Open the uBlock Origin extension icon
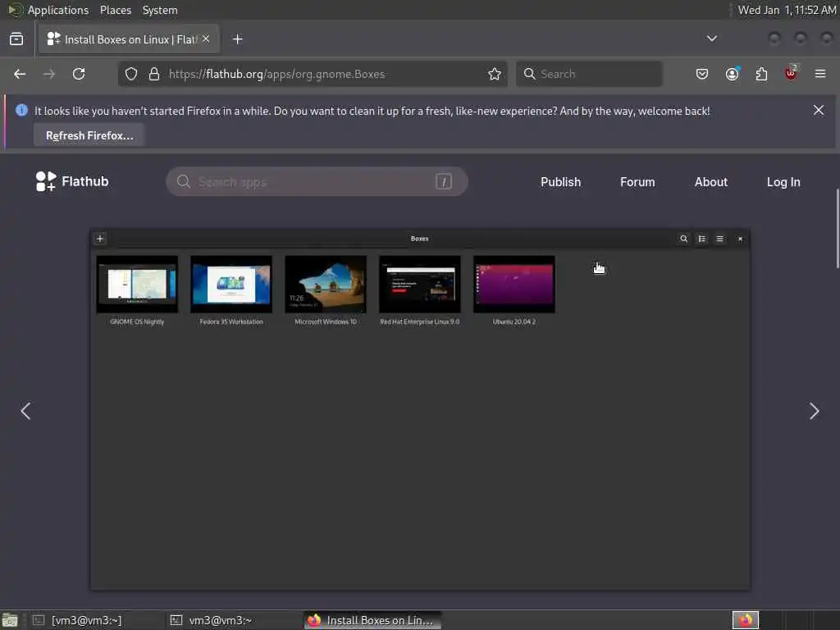Viewport: 840px width, 630px height. 791,73
